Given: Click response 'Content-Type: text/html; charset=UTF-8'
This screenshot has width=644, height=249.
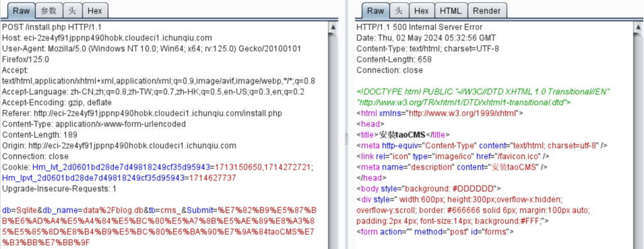Looking at the screenshot, I should [x=428, y=48].
